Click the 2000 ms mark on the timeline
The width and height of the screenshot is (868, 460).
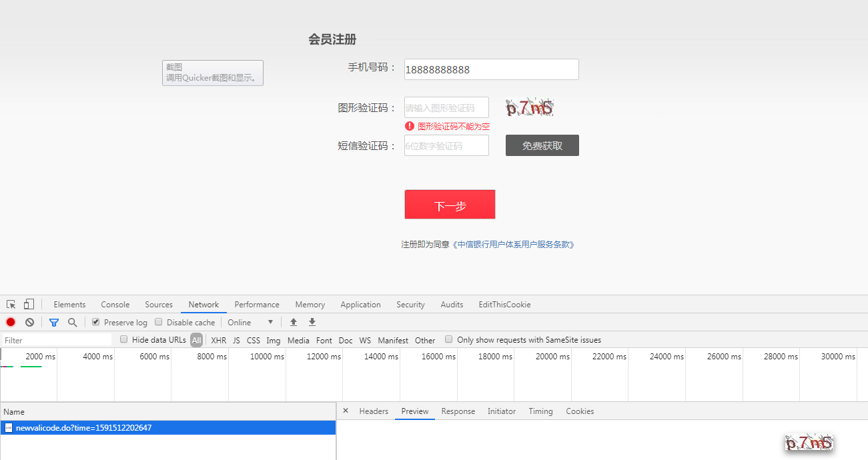40,357
